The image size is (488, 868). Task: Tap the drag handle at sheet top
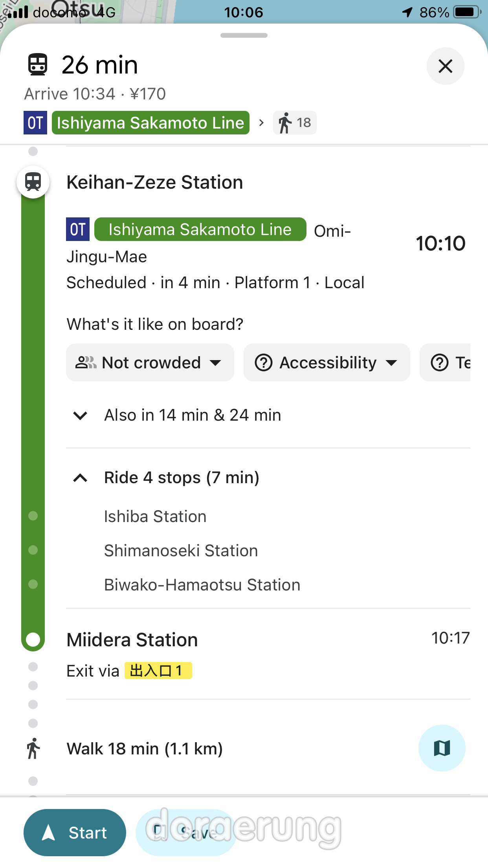(x=244, y=35)
